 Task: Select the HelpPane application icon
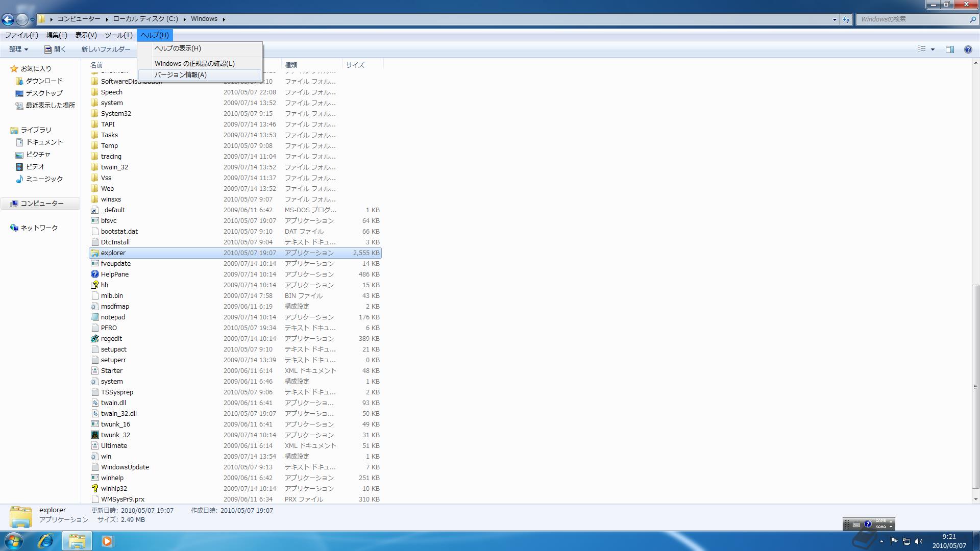click(x=94, y=274)
